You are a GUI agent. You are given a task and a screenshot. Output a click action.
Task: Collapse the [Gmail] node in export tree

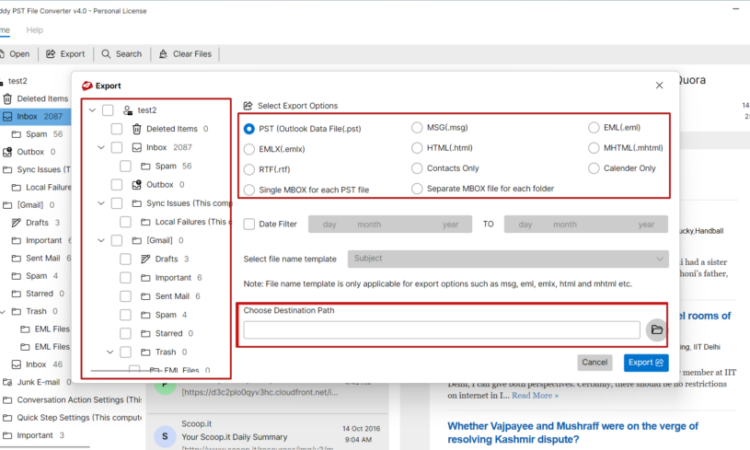(x=102, y=241)
